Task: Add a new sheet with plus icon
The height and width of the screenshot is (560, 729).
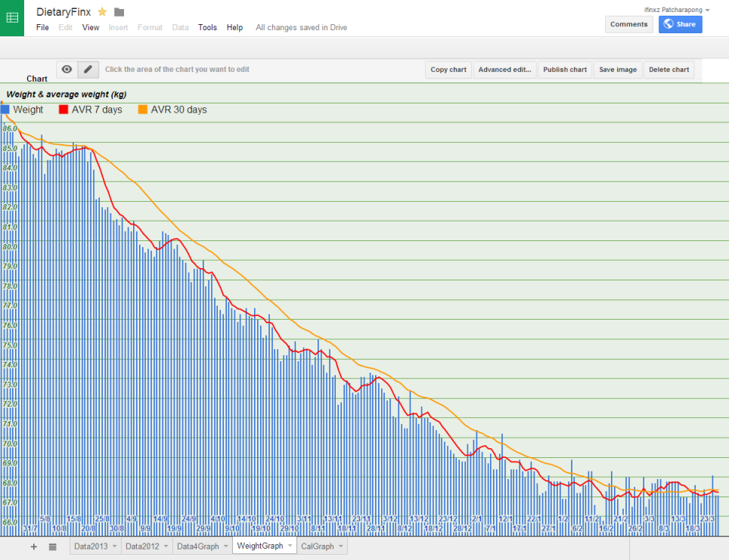Action: (33, 546)
